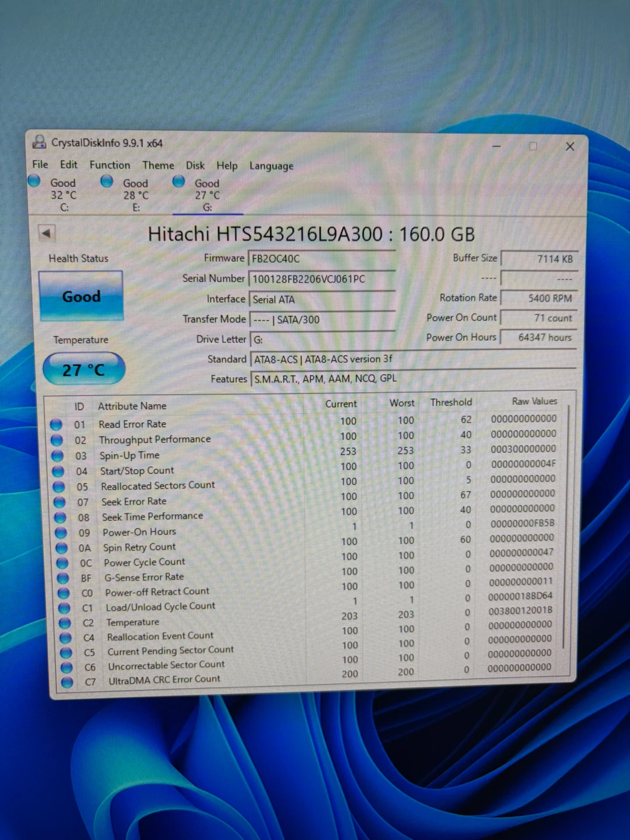
Task: Open the Help menu
Action: pyautogui.click(x=227, y=166)
